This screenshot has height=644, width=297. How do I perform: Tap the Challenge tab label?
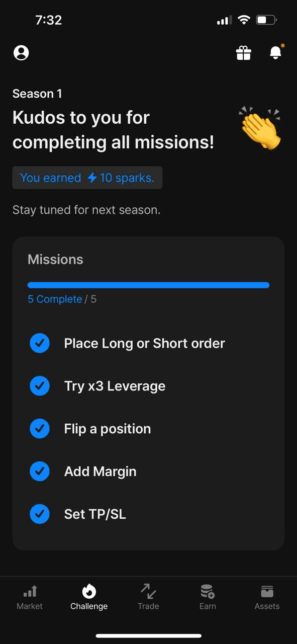pos(89,606)
